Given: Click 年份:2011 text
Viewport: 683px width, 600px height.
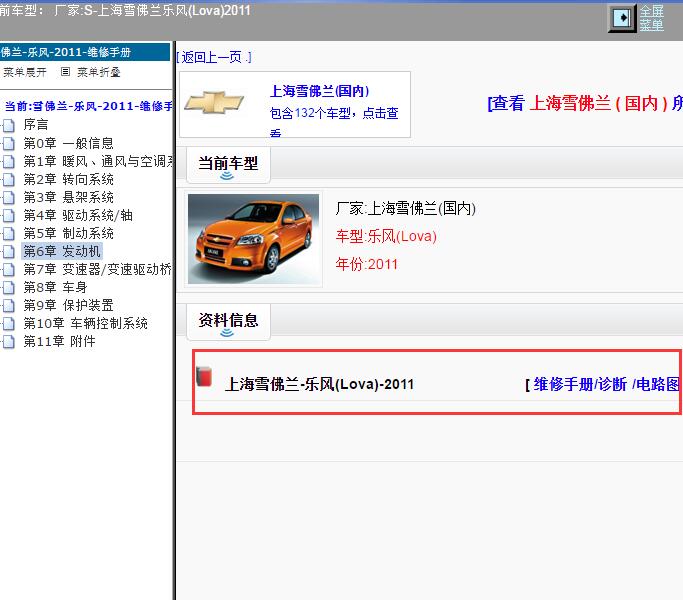Looking at the screenshot, I should pos(366,264).
